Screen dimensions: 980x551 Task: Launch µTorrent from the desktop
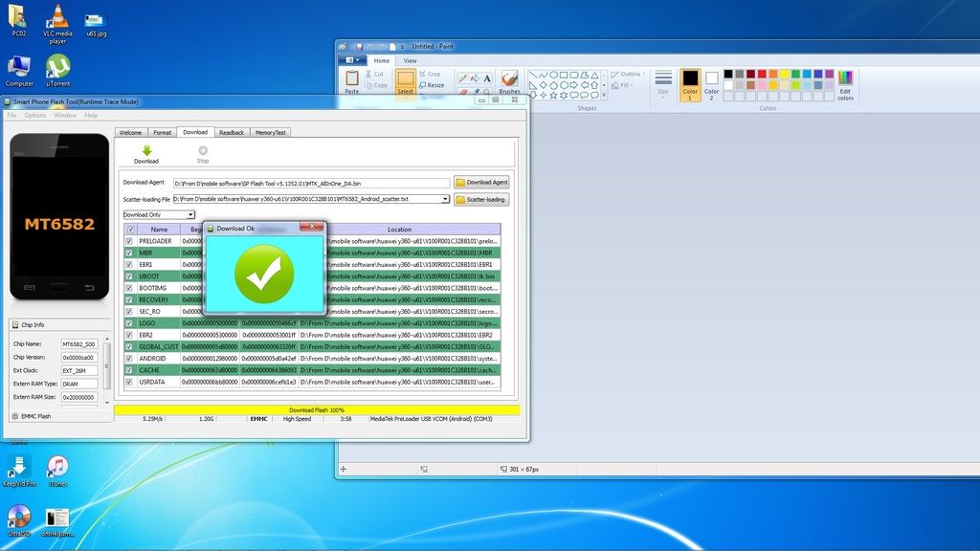coord(57,68)
